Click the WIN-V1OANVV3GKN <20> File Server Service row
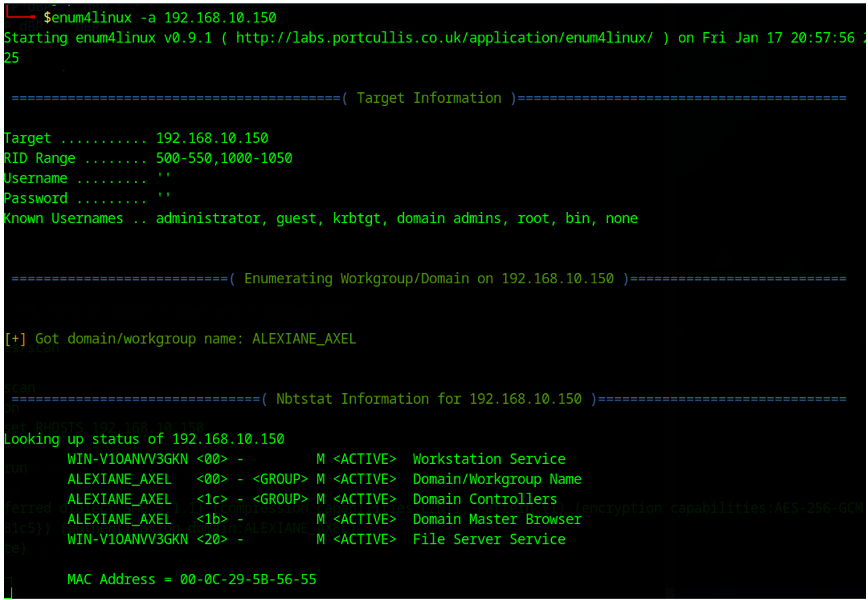The width and height of the screenshot is (868, 600). click(x=316, y=540)
